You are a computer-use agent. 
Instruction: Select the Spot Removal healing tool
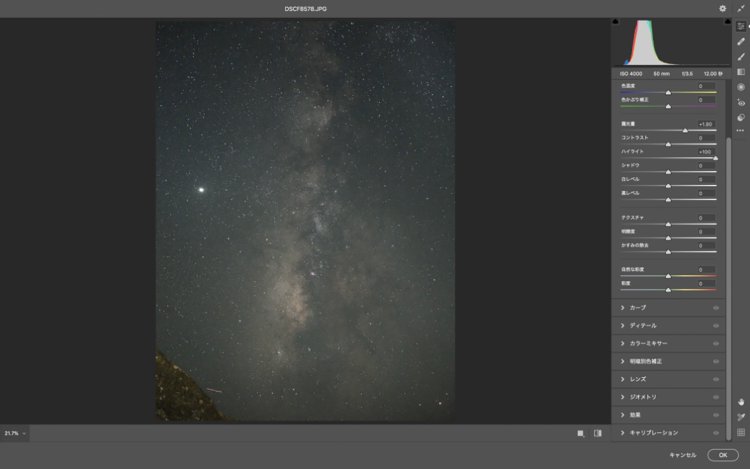pyautogui.click(x=741, y=41)
